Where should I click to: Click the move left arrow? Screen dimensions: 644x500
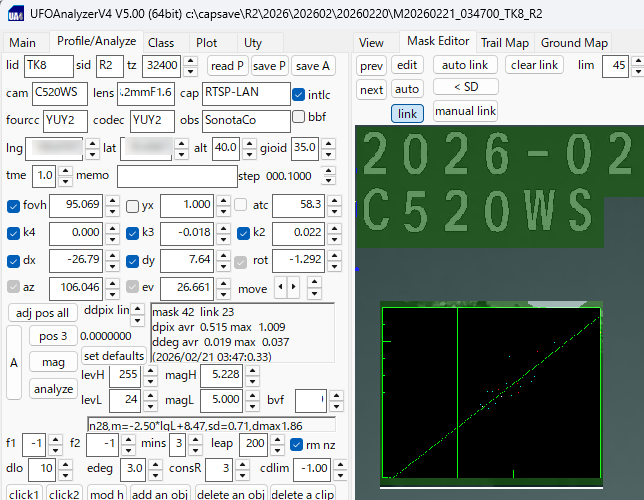click(280, 286)
